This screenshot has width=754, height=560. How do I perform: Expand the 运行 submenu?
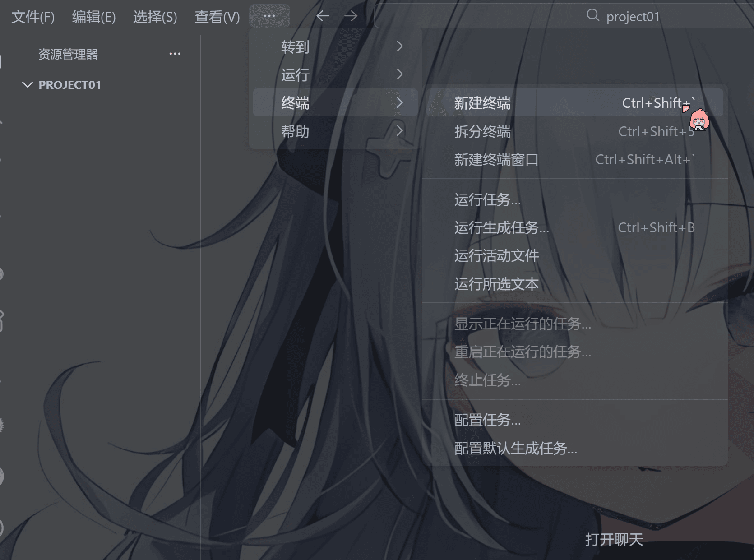[335, 74]
